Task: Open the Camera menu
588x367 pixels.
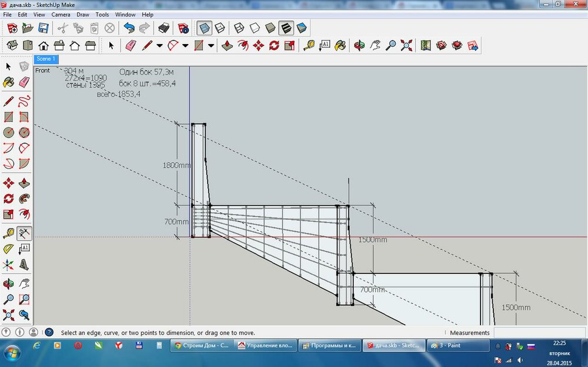Action: click(x=61, y=14)
